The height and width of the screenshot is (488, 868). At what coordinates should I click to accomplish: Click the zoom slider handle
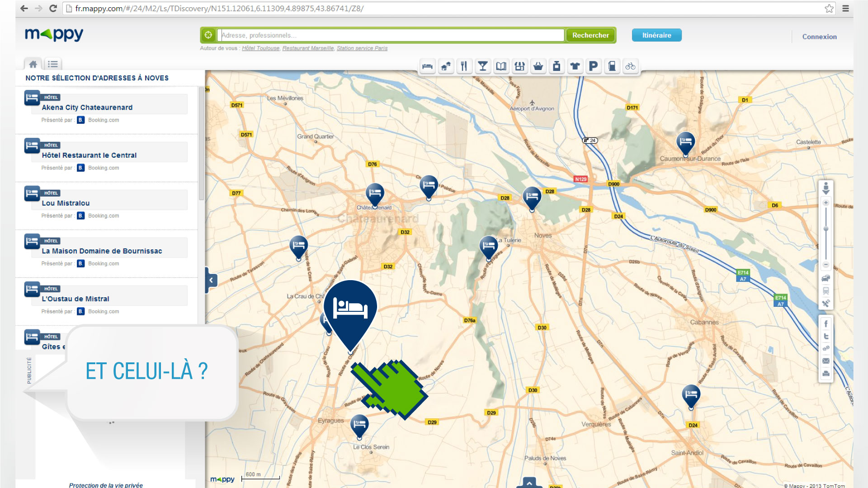tap(826, 229)
